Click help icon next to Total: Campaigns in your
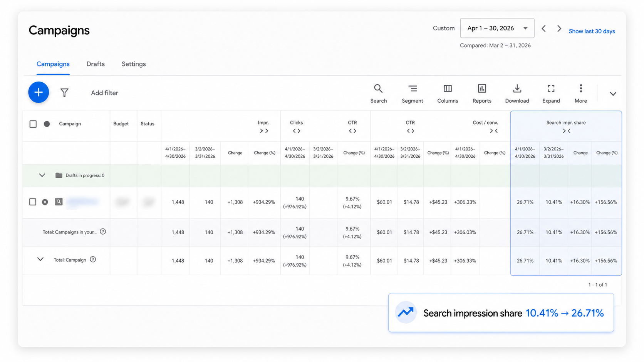 coord(103,232)
